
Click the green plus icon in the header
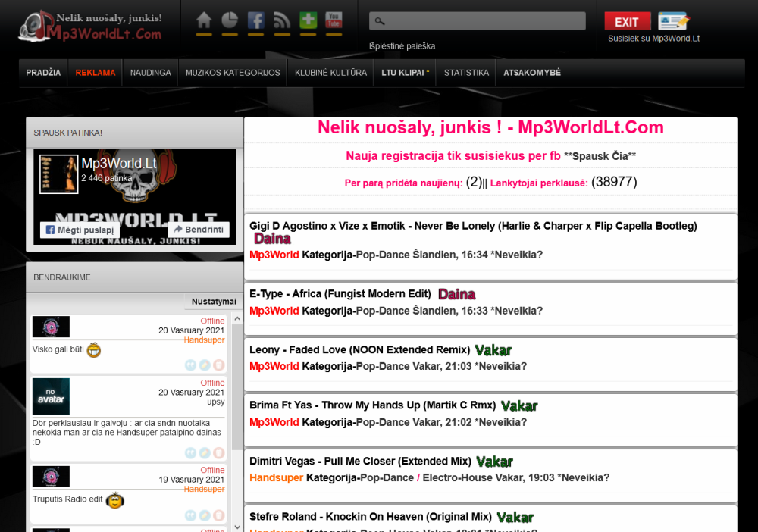point(308,20)
